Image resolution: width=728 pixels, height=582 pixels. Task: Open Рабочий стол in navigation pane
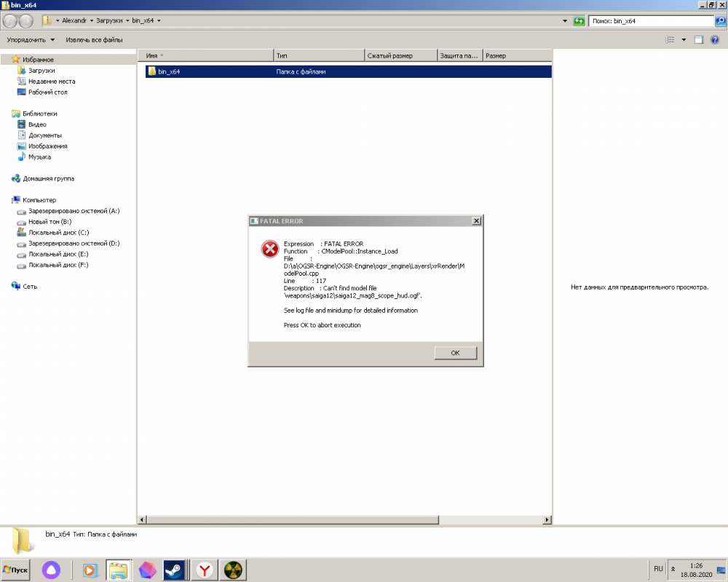pyautogui.click(x=47, y=92)
